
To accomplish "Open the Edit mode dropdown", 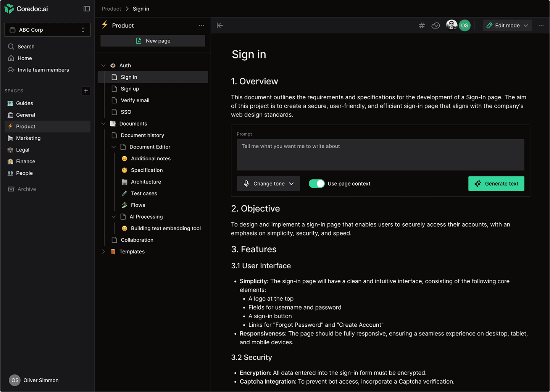I will point(507,26).
